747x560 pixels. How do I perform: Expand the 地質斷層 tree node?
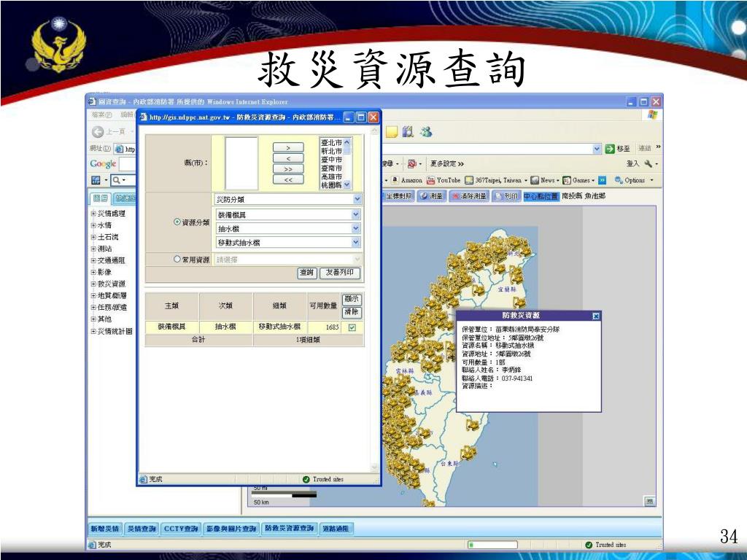point(93,296)
